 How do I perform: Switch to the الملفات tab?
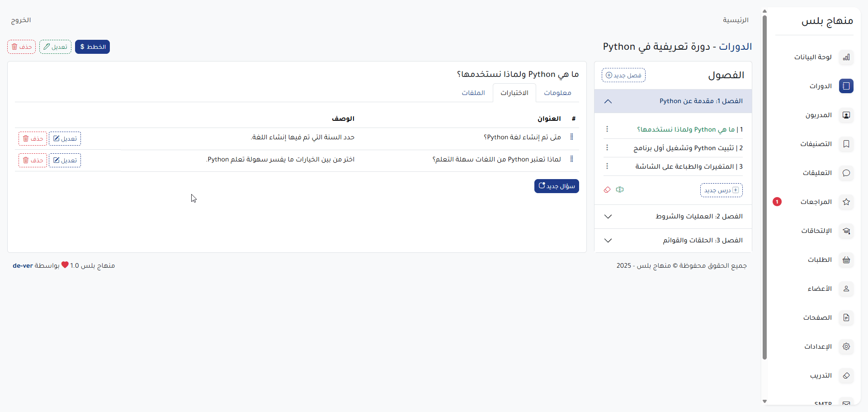(x=473, y=93)
